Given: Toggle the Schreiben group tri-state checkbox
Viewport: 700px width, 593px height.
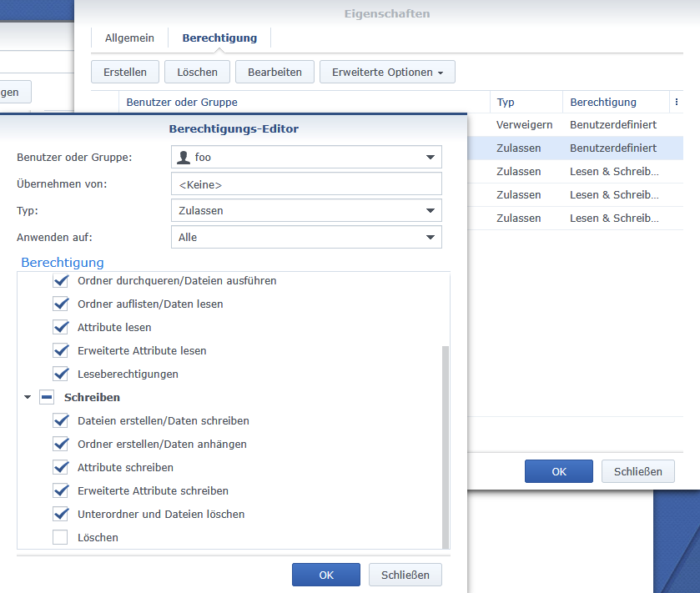Looking at the screenshot, I should point(47,398).
